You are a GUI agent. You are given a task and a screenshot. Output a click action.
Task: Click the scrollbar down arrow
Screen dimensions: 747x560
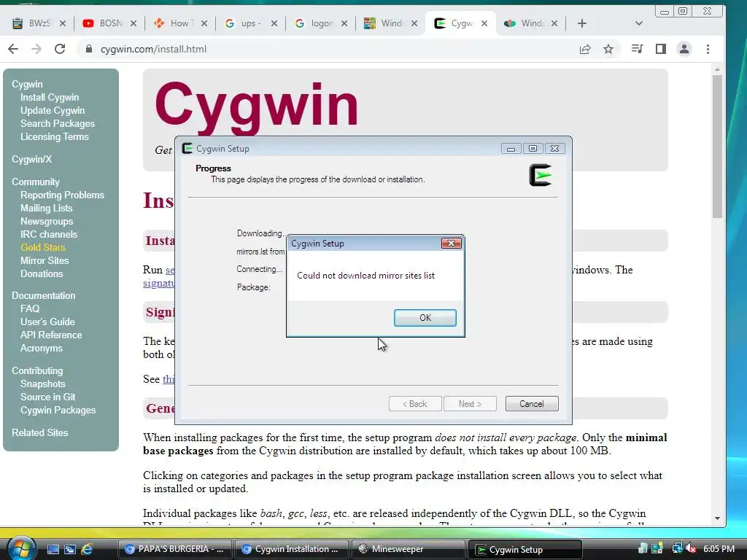click(718, 518)
